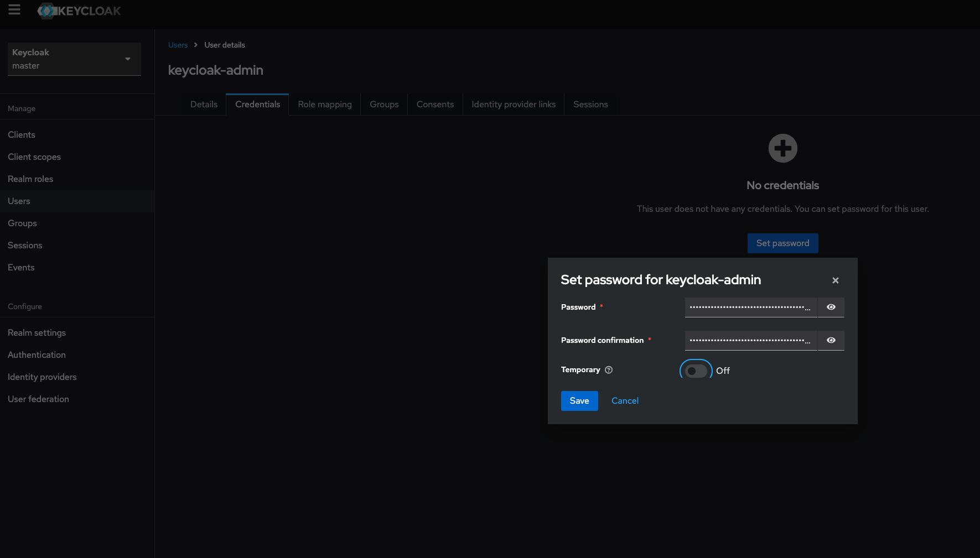
Task: Open Groups in the sidebar
Action: coord(77,223)
